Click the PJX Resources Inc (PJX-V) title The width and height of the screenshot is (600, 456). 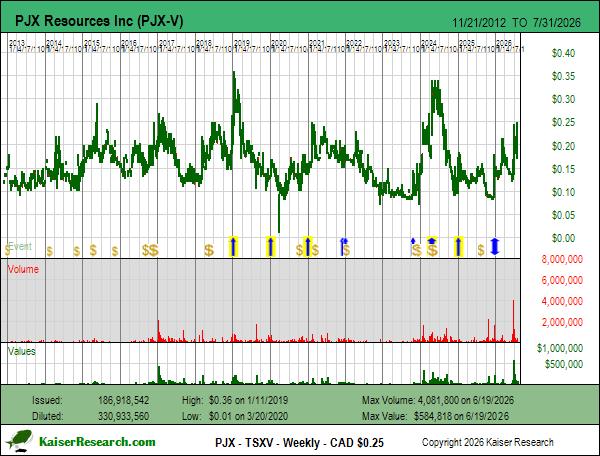tap(99, 21)
